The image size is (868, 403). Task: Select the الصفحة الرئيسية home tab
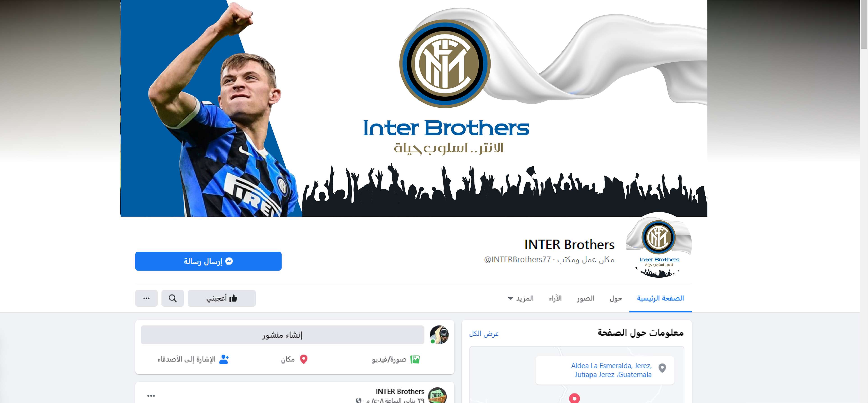pyautogui.click(x=660, y=298)
